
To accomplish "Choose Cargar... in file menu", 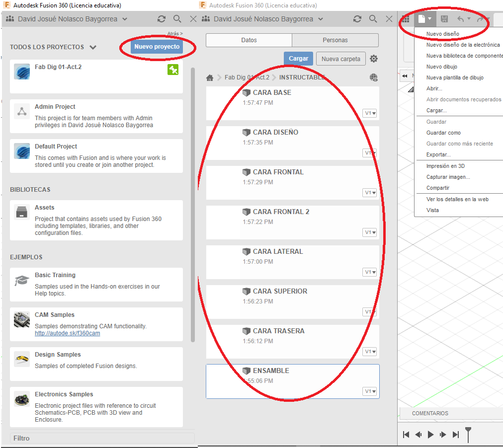I will tap(436, 110).
